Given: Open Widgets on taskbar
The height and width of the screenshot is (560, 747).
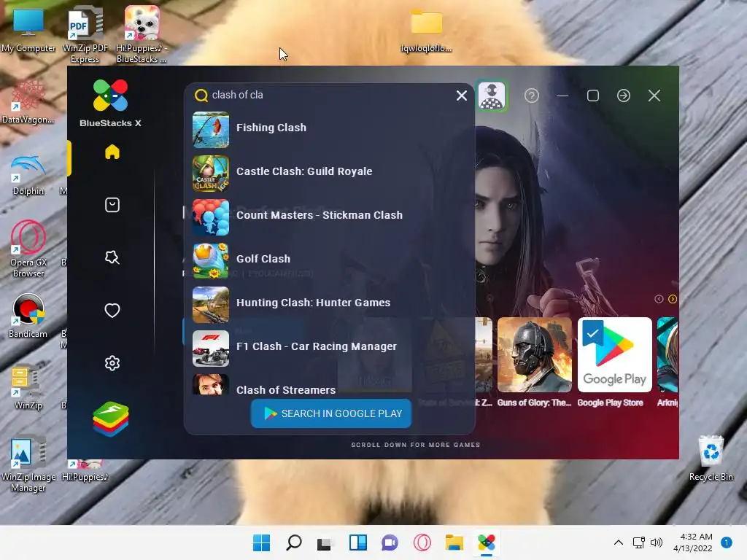Looking at the screenshot, I should point(357,542).
